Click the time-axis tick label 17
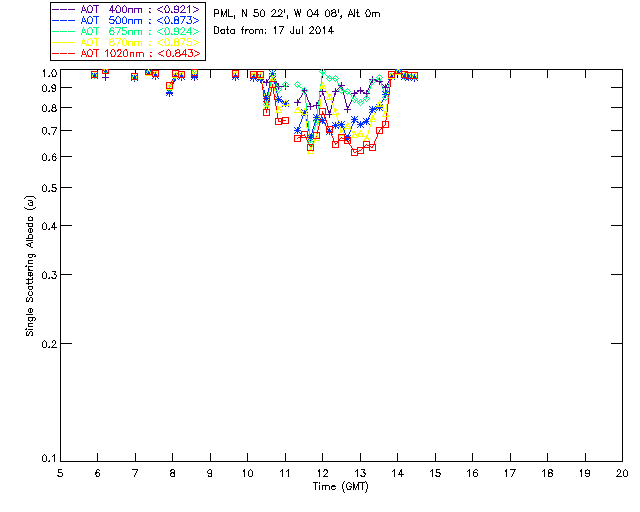This screenshot has width=640, height=512. click(x=510, y=473)
